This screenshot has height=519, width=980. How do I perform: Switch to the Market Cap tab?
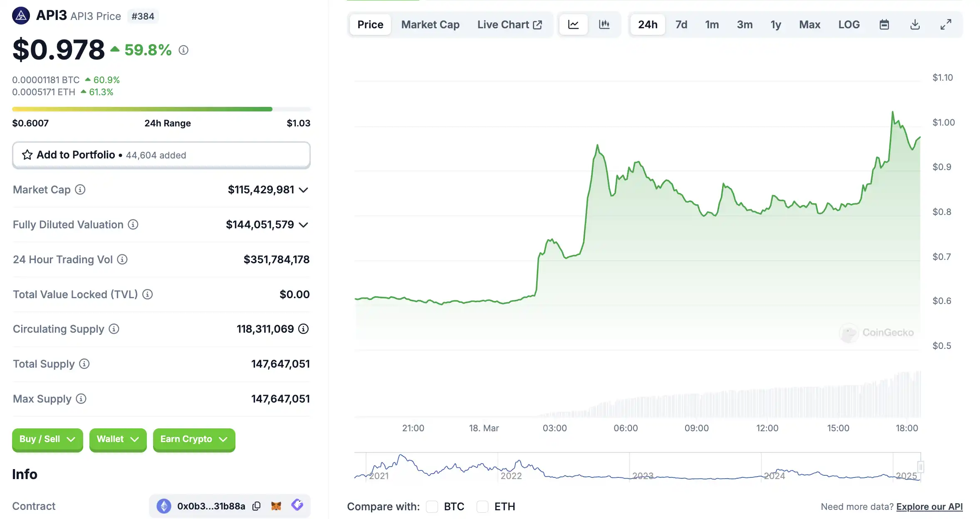tap(431, 25)
